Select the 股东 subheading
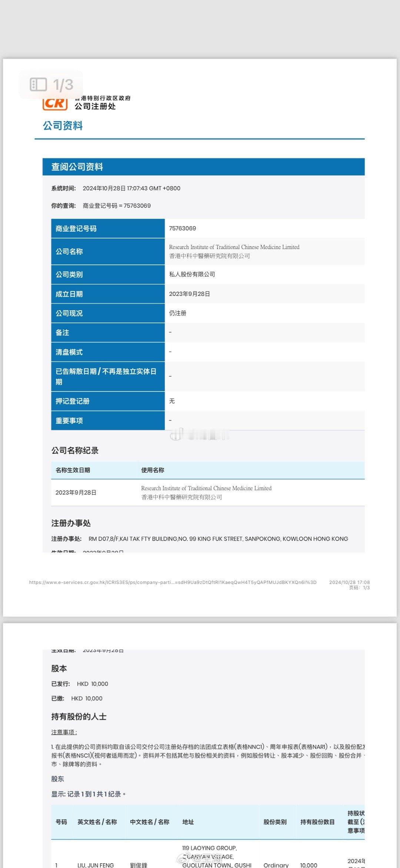 (x=57, y=779)
